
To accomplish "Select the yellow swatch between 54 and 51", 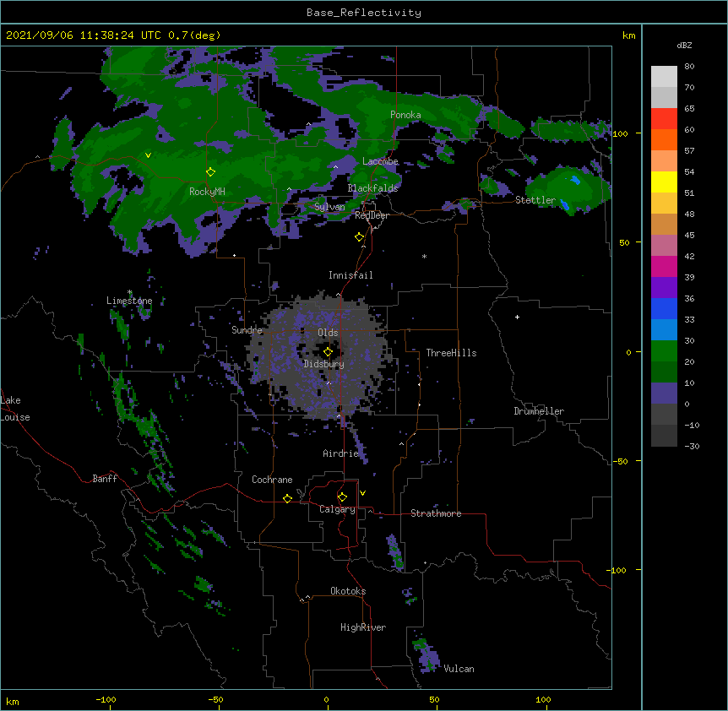I will click(x=664, y=182).
